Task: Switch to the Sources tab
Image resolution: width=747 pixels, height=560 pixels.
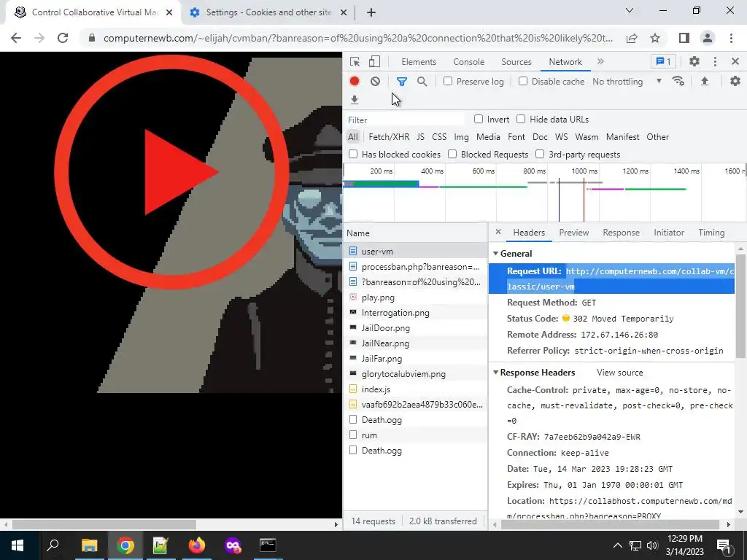Action: point(516,62)
